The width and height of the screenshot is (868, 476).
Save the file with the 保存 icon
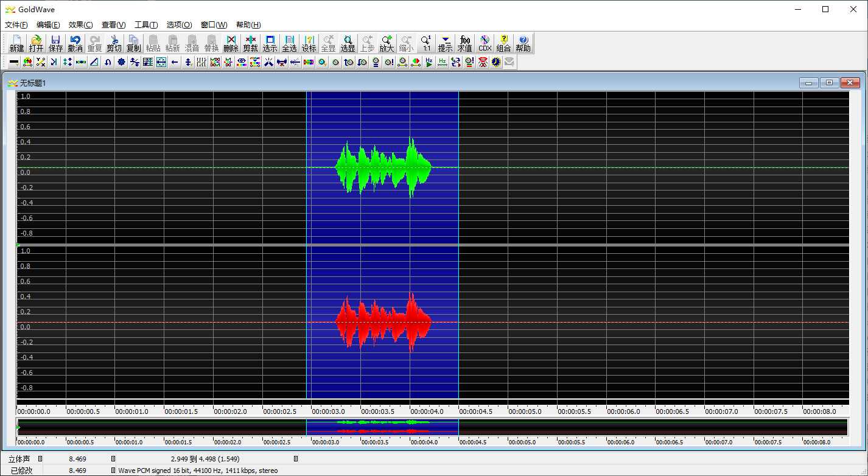(x=56, y=43)
